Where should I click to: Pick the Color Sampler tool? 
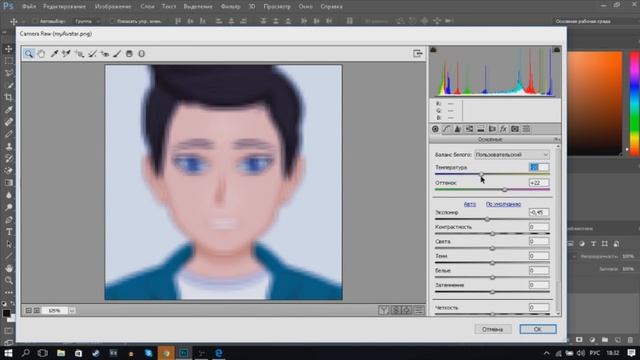[66, 54]
